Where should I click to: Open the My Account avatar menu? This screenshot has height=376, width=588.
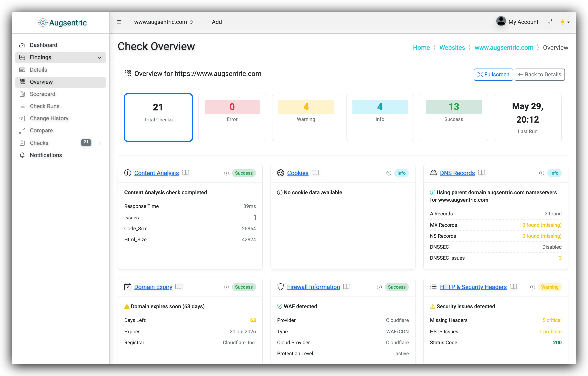point(517,22)
